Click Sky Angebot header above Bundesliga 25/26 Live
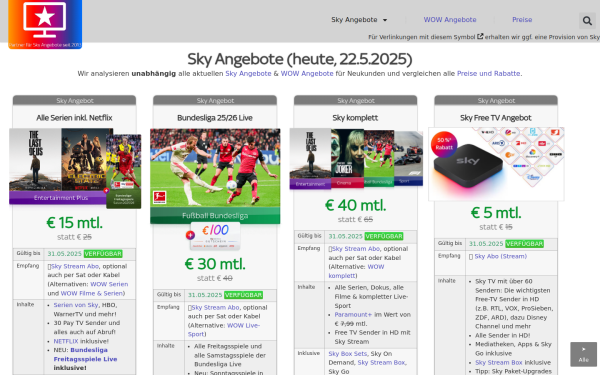The width and height of the screenshot is (600, 375). (x=215, y=100)
